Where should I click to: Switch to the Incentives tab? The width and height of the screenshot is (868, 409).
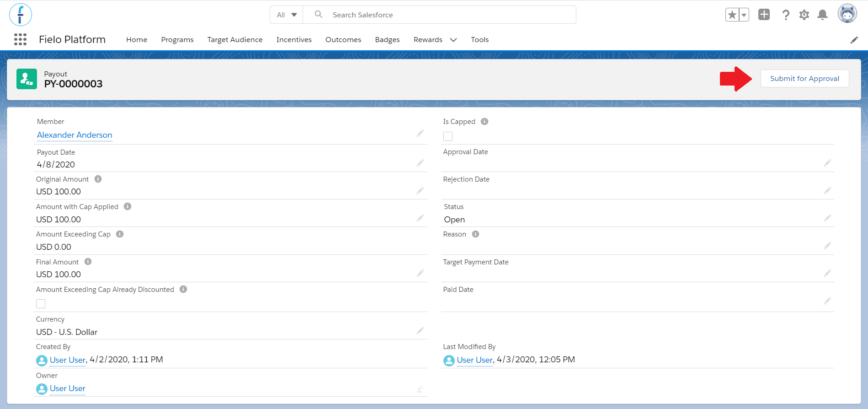[x=294, y=40]
